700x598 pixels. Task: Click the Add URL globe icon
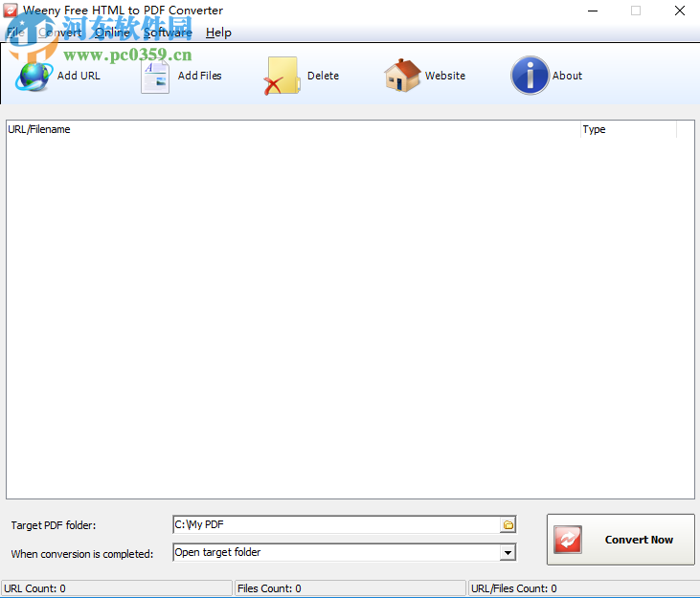pos(34,77)
